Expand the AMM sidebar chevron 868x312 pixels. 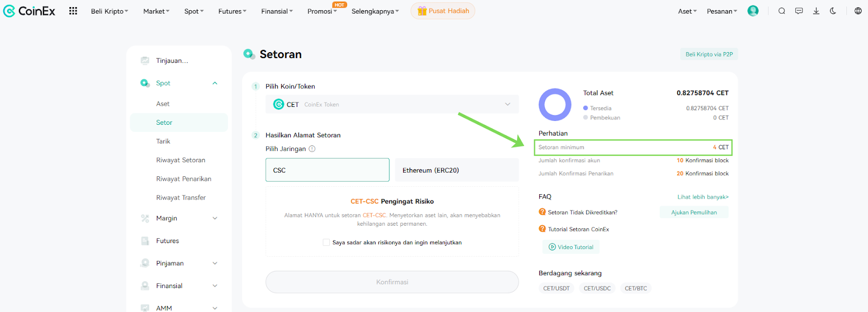[x=215, y=308]
